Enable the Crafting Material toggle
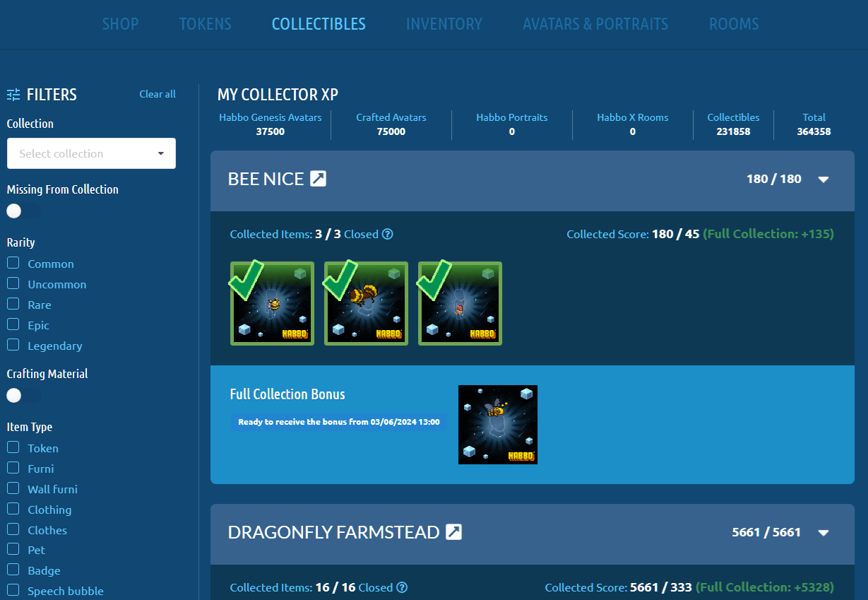The width and height of the screenshot is (868, 600). pyautogui.click(x=23, y=396)
